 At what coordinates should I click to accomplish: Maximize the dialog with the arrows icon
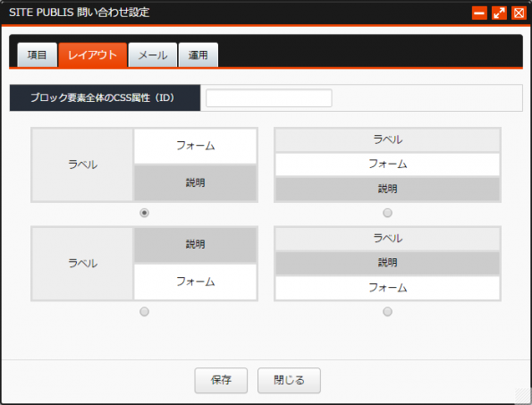499,13
